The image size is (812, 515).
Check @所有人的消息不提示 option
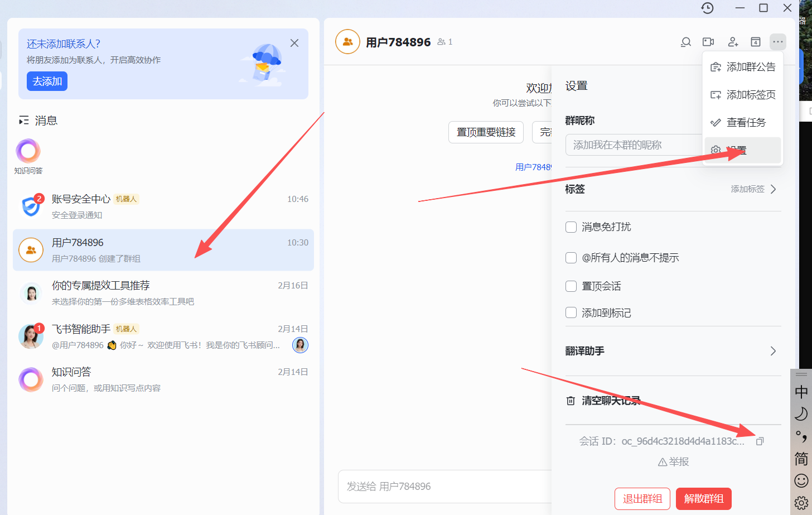(571, 258)
